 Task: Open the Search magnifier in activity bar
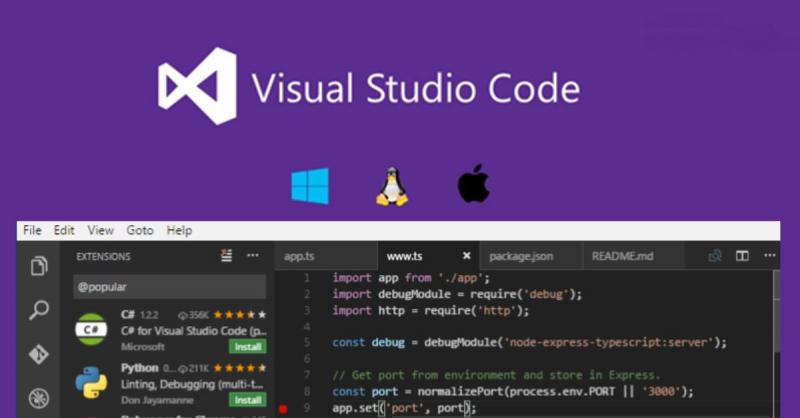tap(39, 309)
